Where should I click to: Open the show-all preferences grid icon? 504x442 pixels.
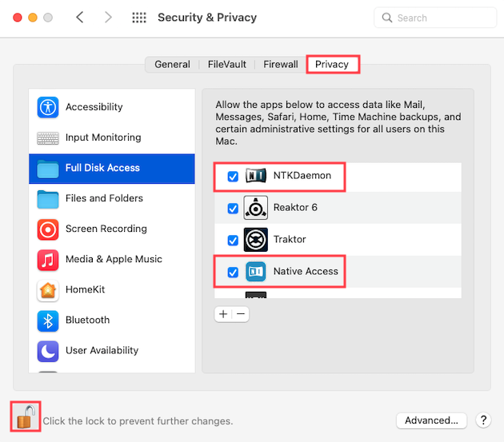click(x=138, y=18)
